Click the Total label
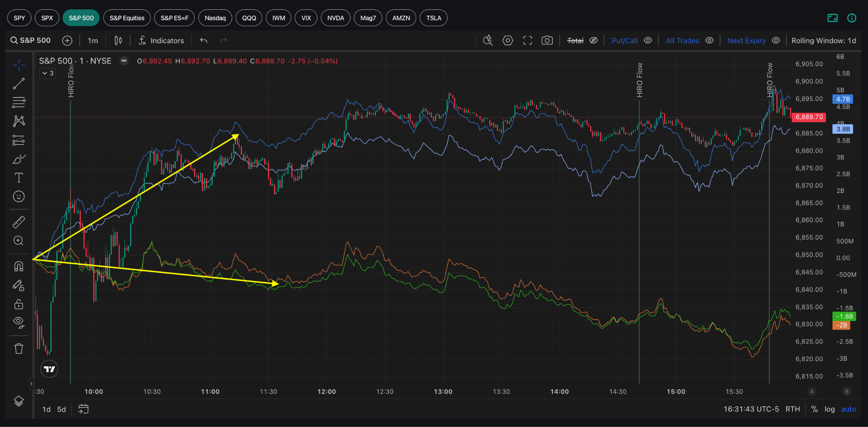Image resolution: width=868 pixels, height=427 pixels. click(575, 41)
